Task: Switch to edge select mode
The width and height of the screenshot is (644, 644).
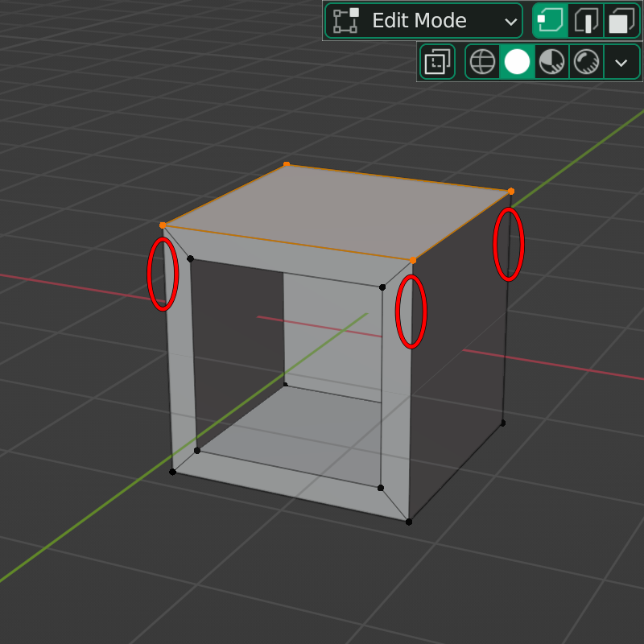Action: click(586, 21)
